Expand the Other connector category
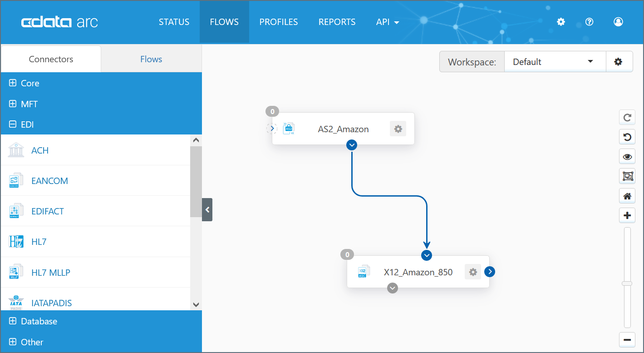 (101, 342)
